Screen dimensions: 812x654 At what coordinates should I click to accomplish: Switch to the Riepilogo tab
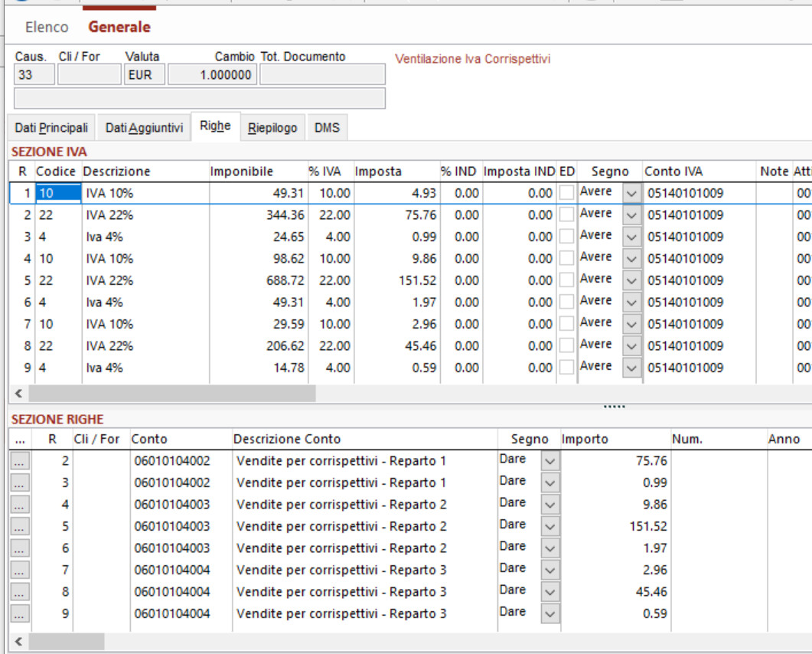[272, 127]
